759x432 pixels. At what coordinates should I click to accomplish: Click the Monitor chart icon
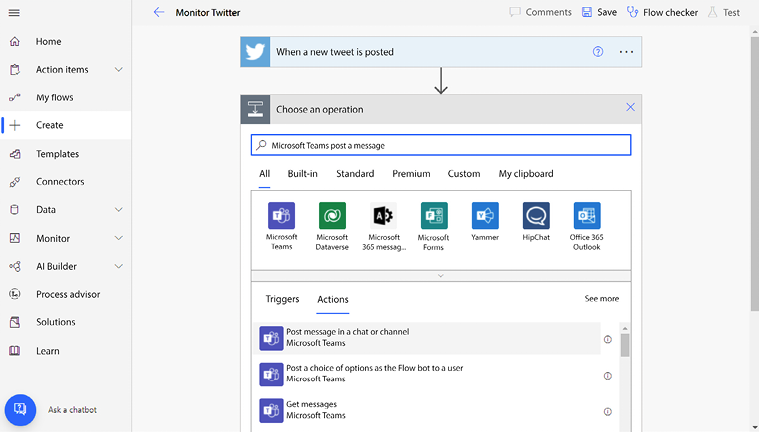[15, 238]
